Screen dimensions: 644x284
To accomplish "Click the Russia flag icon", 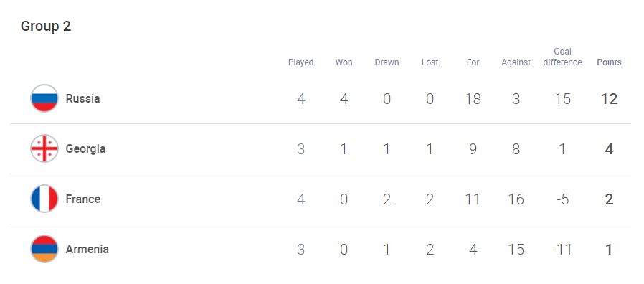I will pos(44,98).
